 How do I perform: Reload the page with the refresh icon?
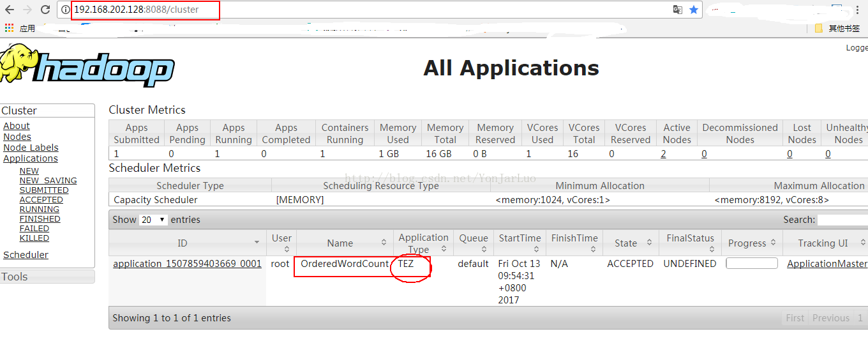click(x=45, y=10)
